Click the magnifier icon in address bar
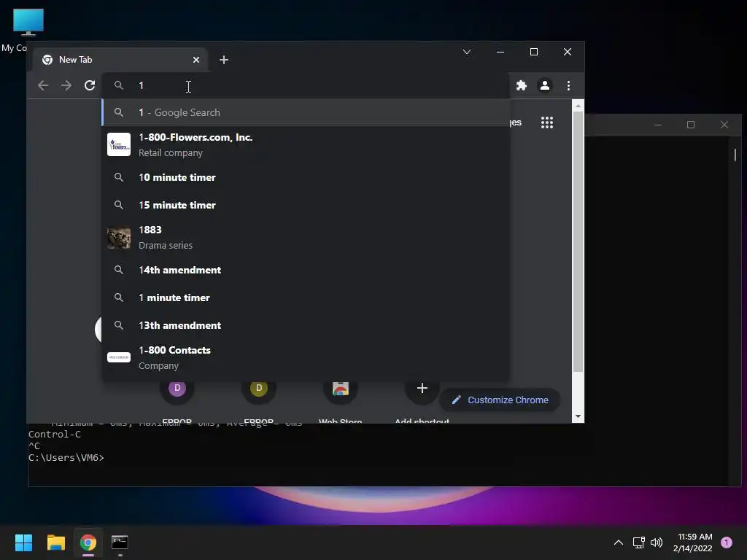The height and width of the screenshot is (560, 747). (119, 85)
